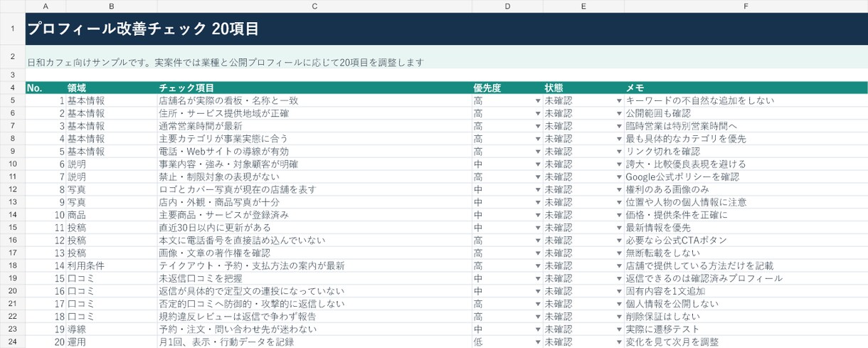
Task: Select memo キーワードの不自然な追加をしない
Action: [746, 101]
